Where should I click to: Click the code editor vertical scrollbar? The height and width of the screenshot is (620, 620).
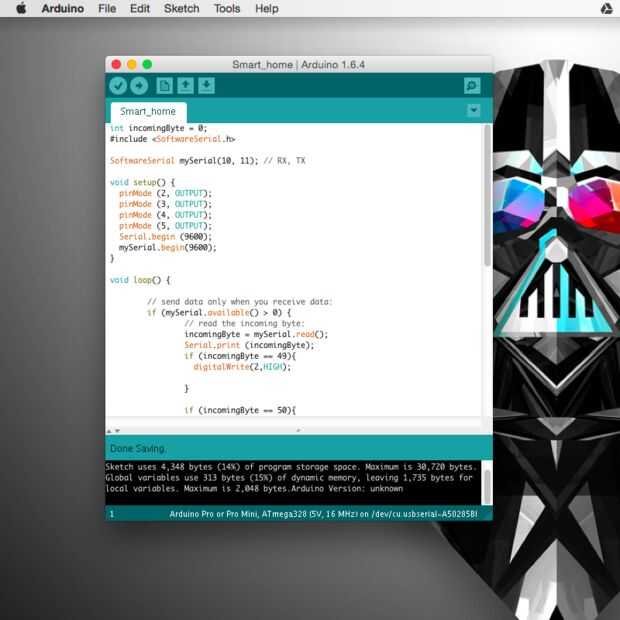(488, 196)
